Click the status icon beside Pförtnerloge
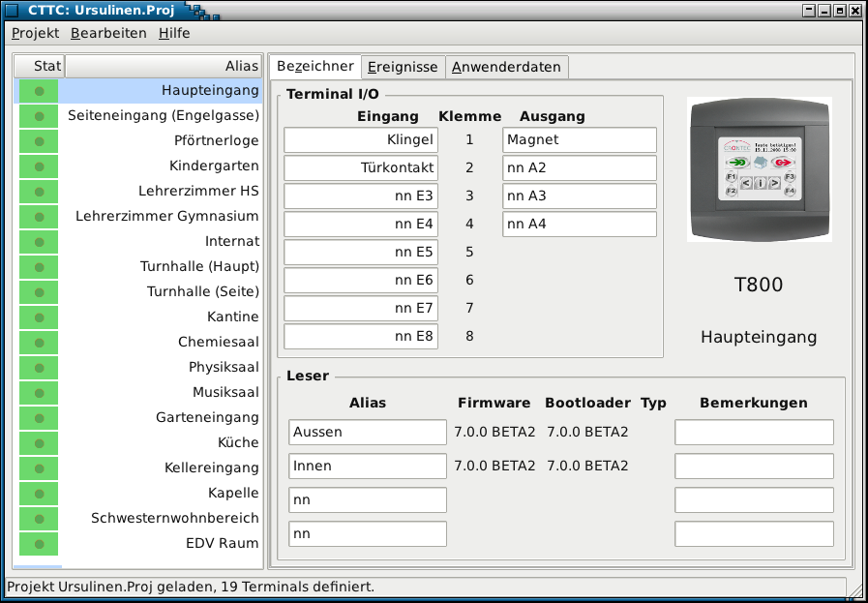This screenshot has height=603, width=868. (x=38, y=139)
